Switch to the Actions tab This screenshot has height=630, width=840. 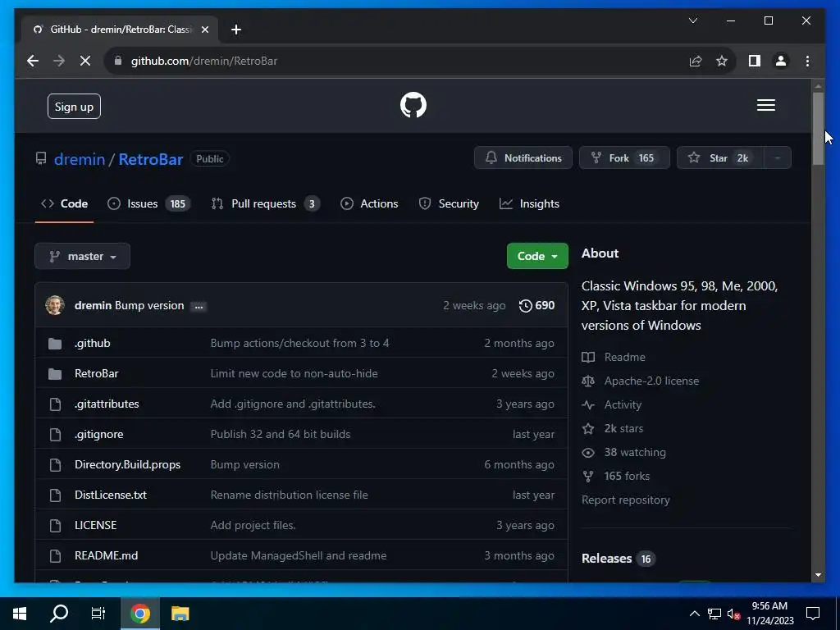(x=369, y=204)
